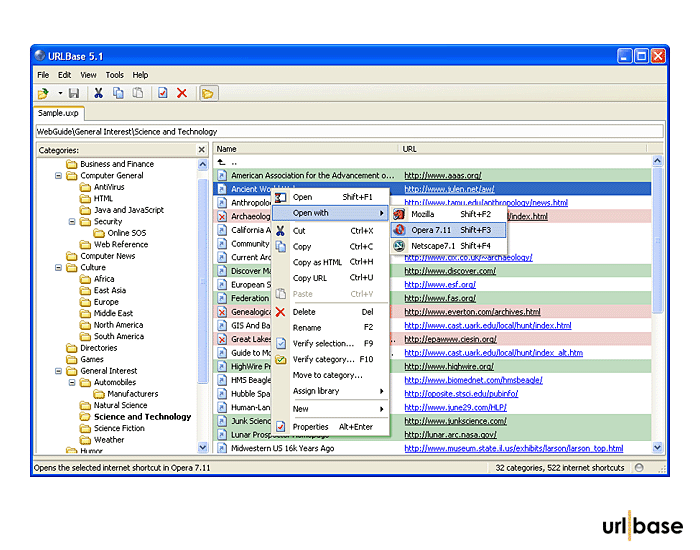Select the Web Reference folder

[x=121, y=245]
